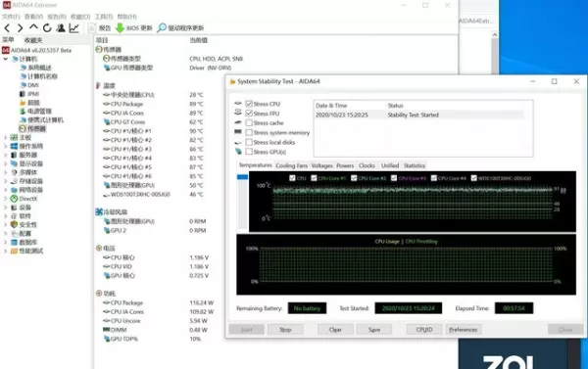Image resolution: width=588 pixels, height=369 pixels.
Task: Uncheck the Stress FPU checkbox
Action: [249, 114]
